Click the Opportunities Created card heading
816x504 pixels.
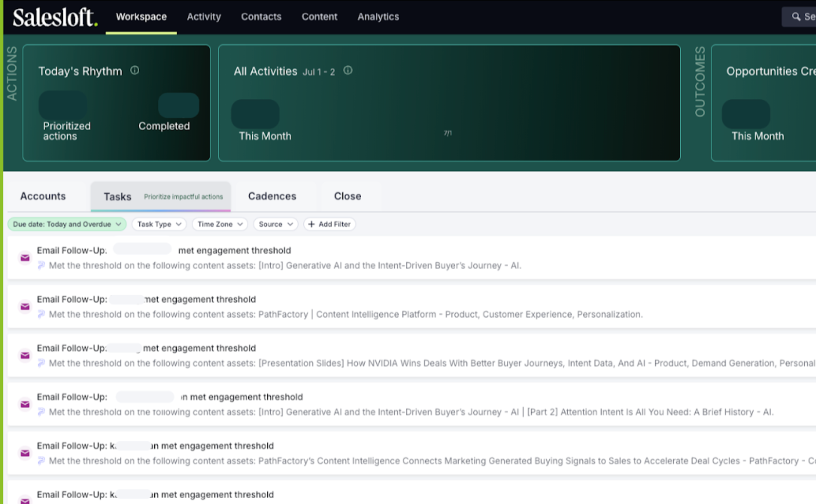pyautogui.click(x=771, y=72)
